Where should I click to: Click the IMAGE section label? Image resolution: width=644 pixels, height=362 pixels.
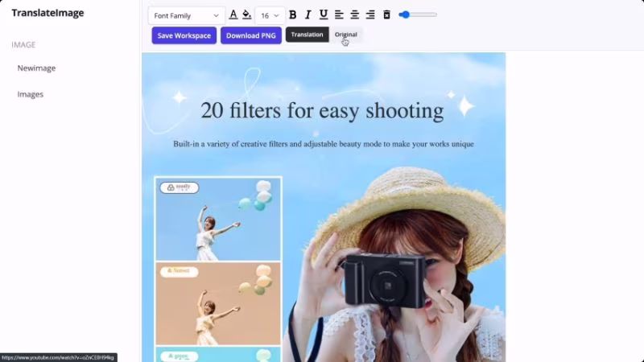[23, 45]
